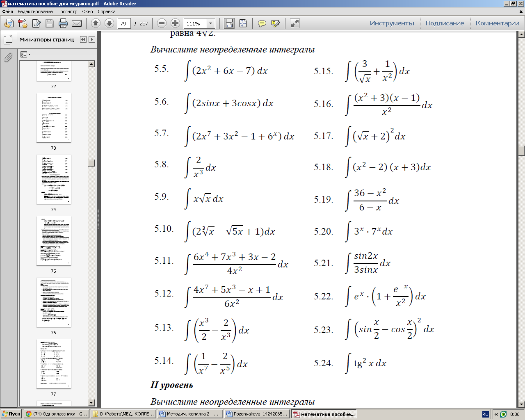Click the 'II уровень' heading text
Viewport: 525px width, 420px height.
pos(171,385)
